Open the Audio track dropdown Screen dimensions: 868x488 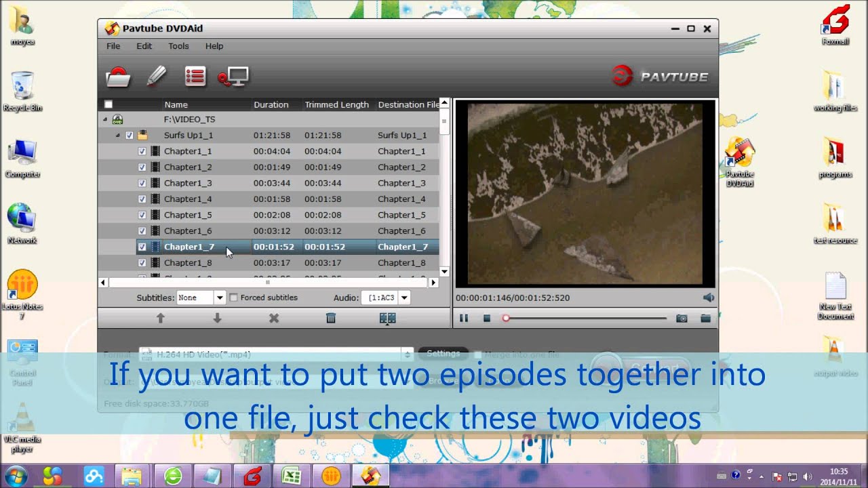(404, 298)
